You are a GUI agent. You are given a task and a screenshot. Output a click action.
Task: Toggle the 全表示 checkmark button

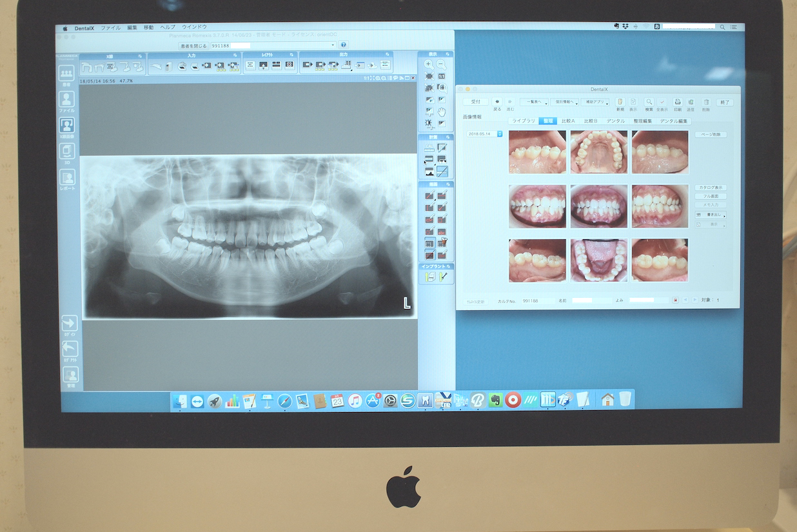click(x=662, y=102)
